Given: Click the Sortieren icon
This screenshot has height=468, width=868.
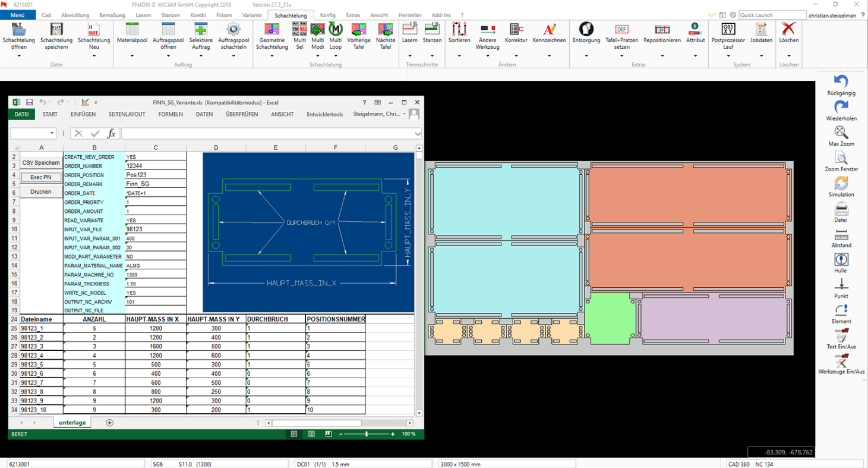Looking at the screenshot, I should tap(459, 29).
